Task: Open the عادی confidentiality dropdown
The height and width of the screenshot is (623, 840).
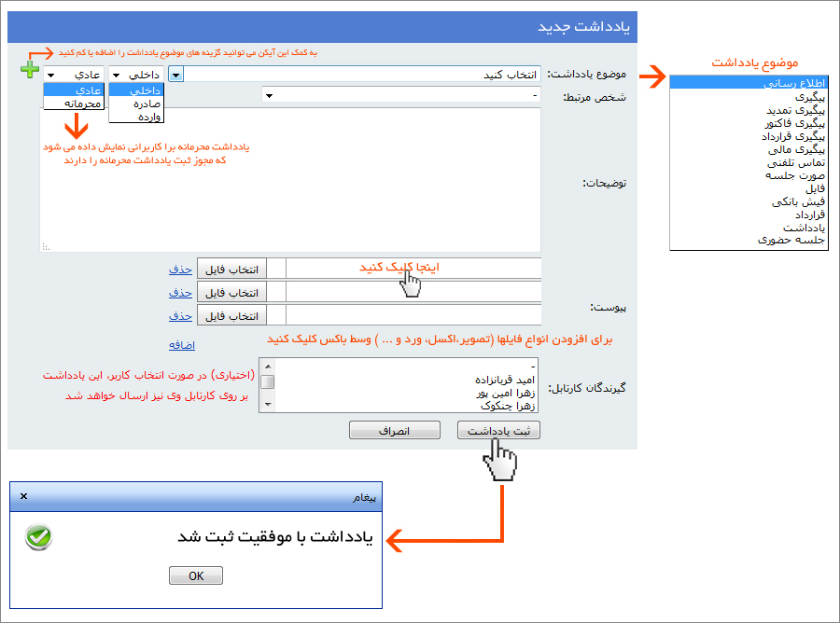Action: [x=74, y=75]
